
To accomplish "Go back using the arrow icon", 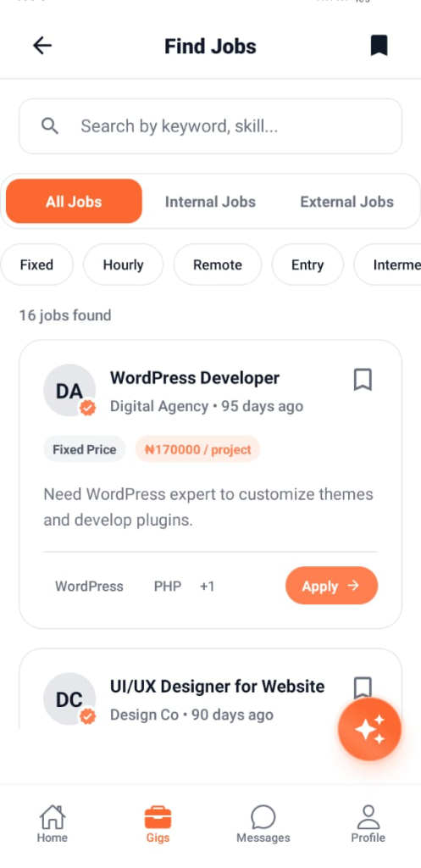I will pyautogui.click(x=42, y=46).
